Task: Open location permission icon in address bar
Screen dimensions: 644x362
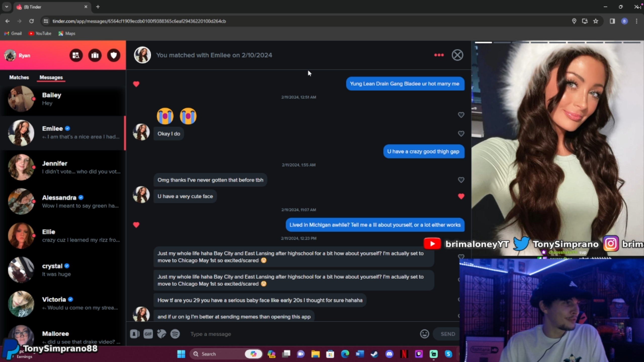Action: [574, 21]
